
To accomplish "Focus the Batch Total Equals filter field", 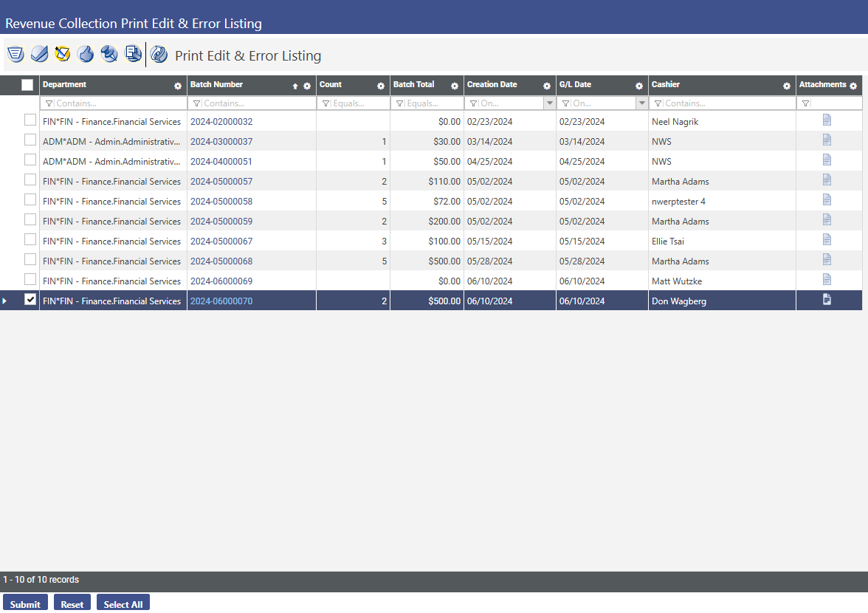I will [x=427, y=103].
